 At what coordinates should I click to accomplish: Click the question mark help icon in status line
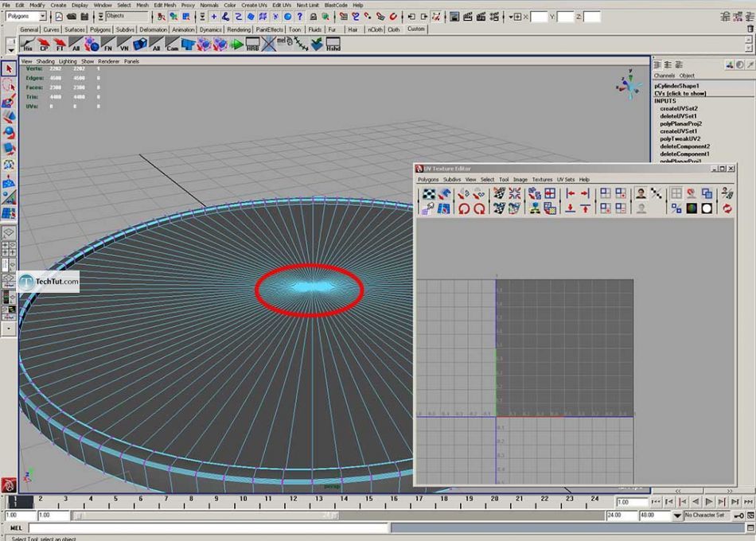tap(300, 17)
